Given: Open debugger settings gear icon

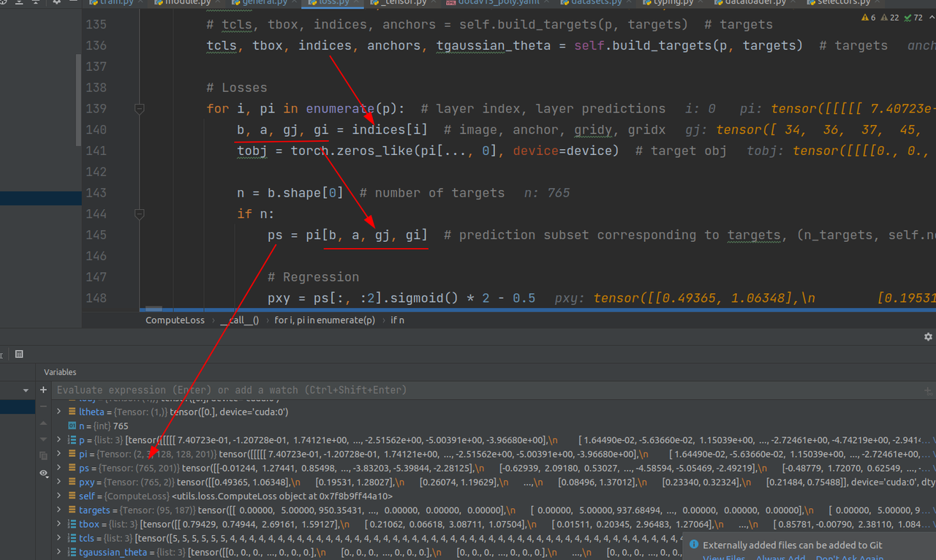Looking at the screenshot, I should click(928, 337).
